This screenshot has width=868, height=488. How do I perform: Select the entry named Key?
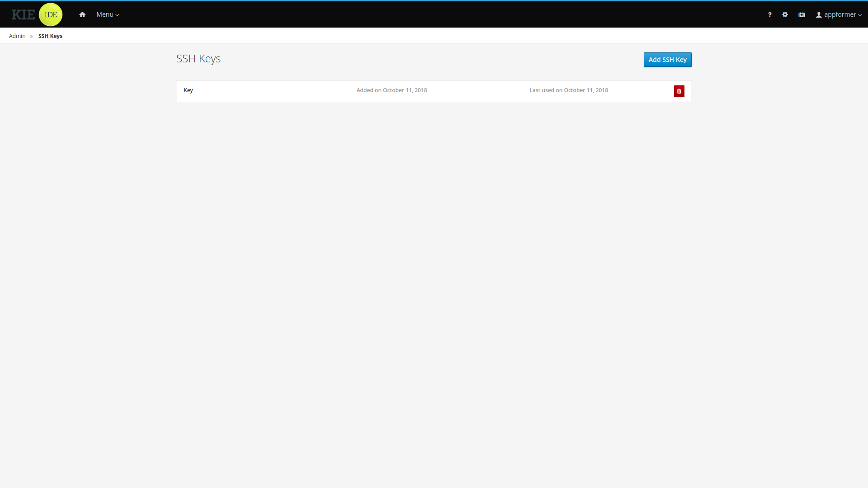pos(188,90)
